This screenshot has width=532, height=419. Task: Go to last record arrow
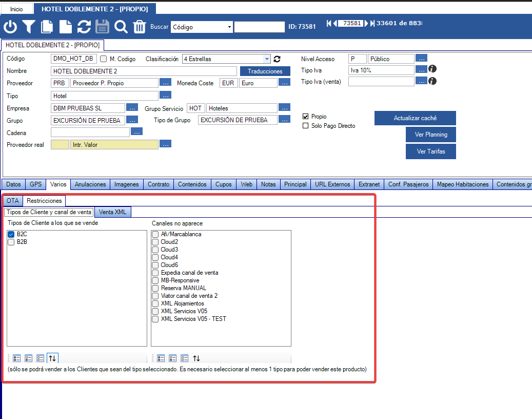[372, 23]
